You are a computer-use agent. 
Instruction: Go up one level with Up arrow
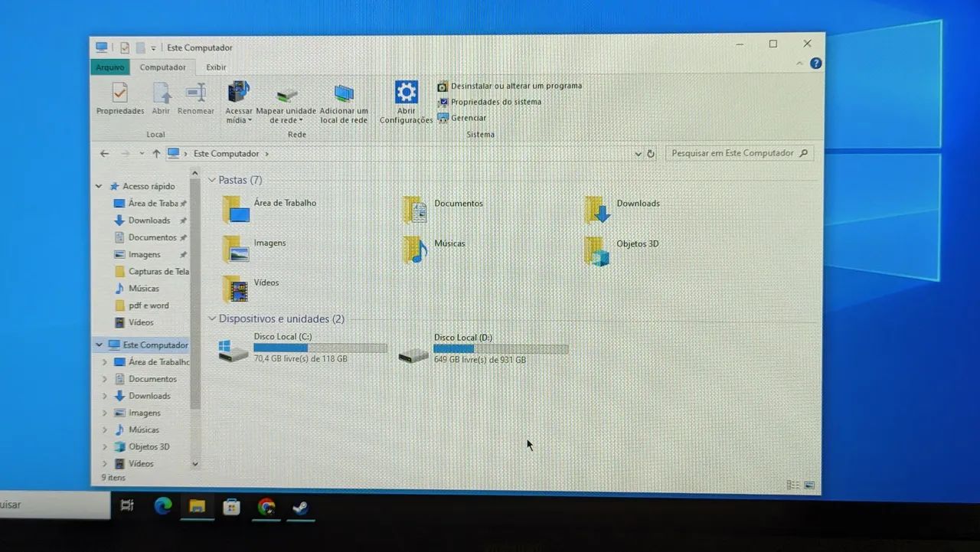tap(156, 154)
